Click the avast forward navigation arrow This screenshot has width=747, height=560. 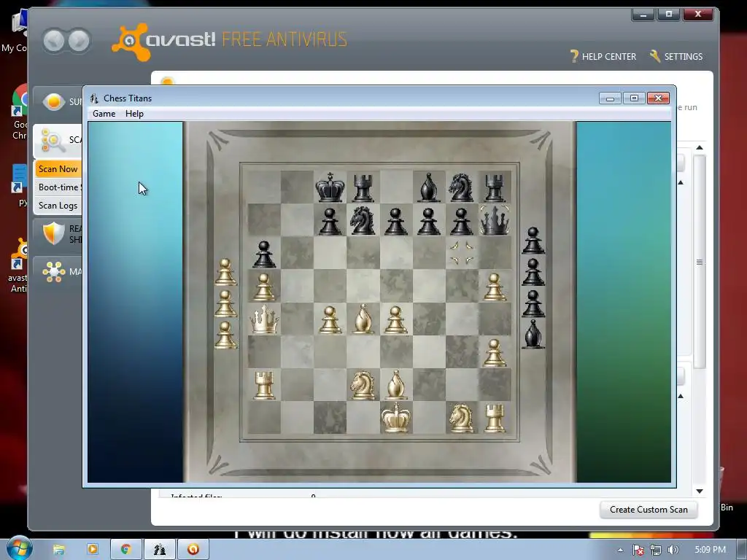tap(79, 41)
